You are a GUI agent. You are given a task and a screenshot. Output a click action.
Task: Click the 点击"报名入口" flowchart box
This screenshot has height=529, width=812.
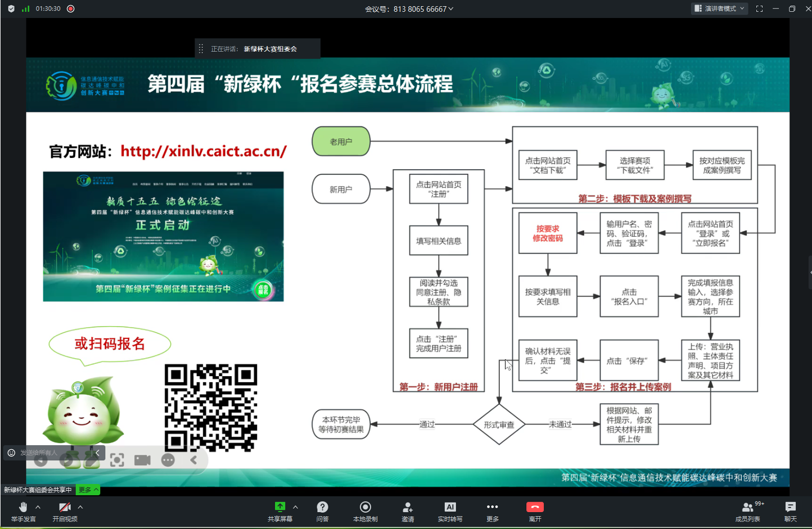point(629,296)
